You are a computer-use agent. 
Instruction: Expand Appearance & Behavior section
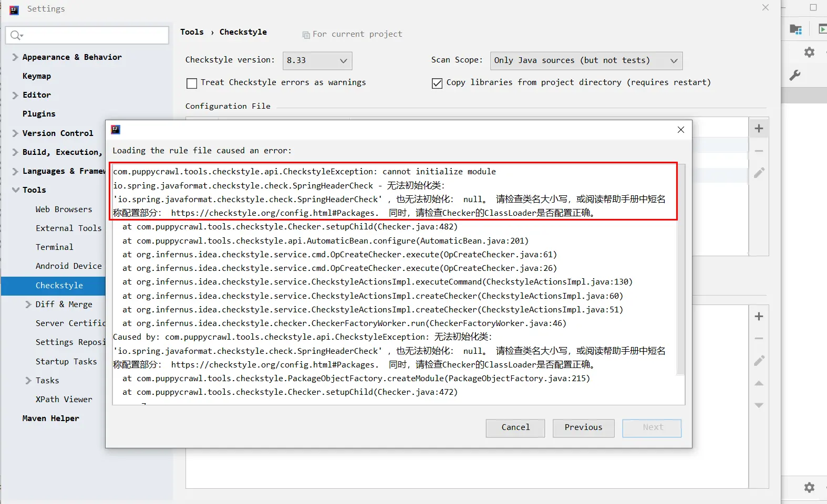tap(15, 57)
